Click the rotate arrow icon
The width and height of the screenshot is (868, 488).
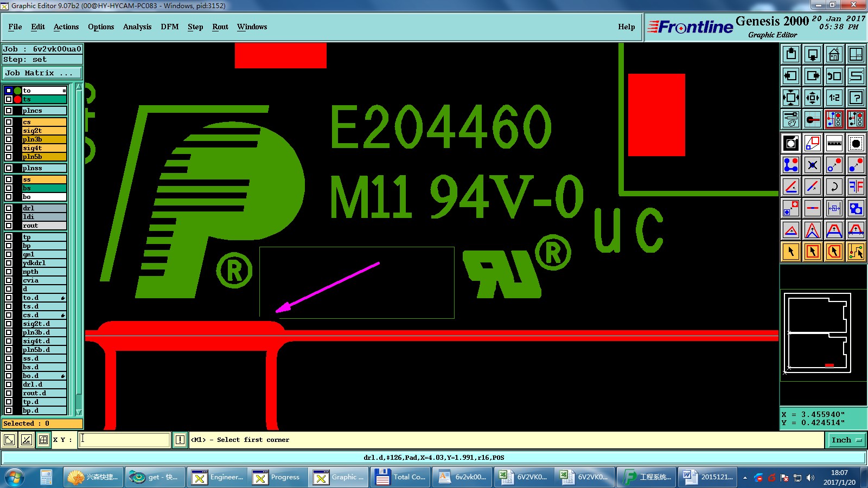(x=834, y=187)
